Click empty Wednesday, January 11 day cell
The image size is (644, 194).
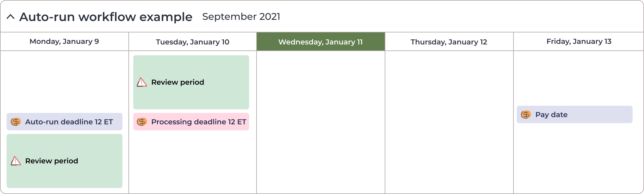click(x=321, y=122)
